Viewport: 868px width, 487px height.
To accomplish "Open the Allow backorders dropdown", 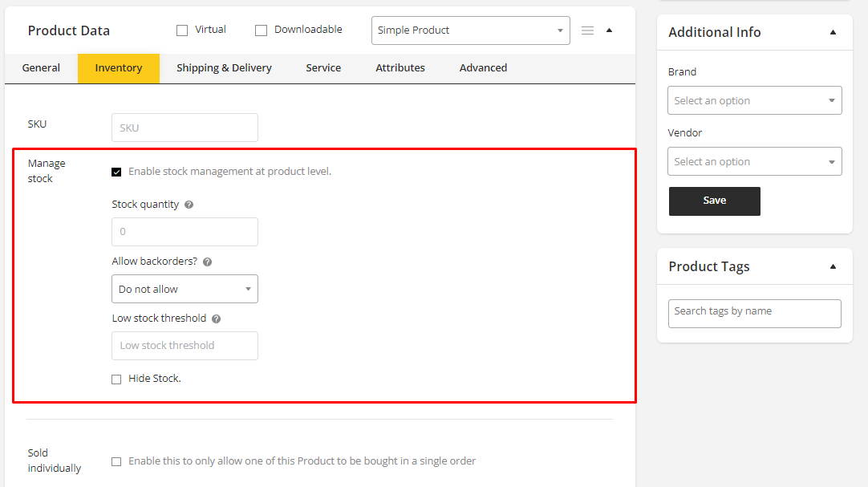I will click(185, 289).
